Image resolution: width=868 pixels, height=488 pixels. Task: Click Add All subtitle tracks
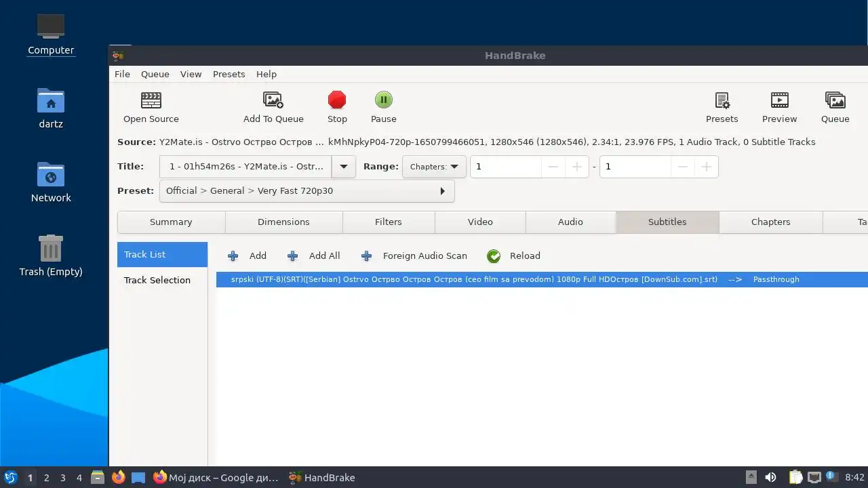point(314,256)
